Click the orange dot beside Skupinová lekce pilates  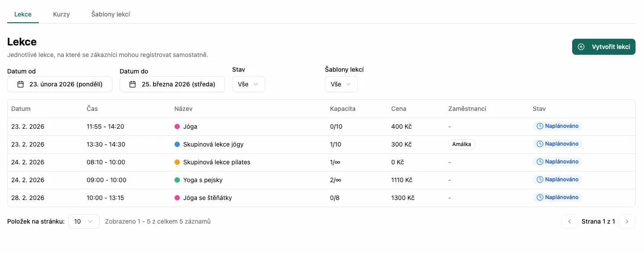click(177, 162)
